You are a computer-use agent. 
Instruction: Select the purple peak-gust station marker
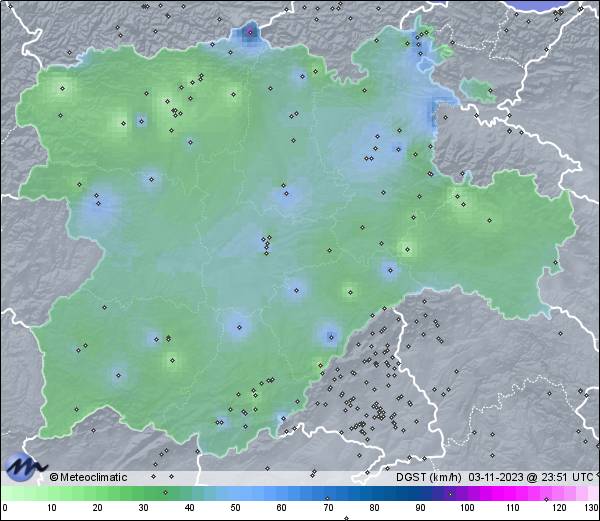pyautogui.click(x=250, y=32)
